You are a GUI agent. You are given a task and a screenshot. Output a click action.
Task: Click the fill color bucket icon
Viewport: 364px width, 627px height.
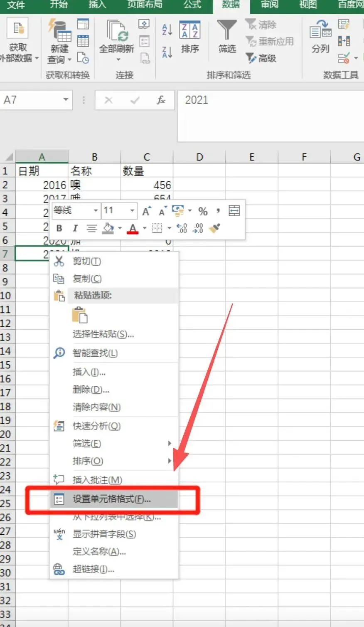[x=108, y=228]
